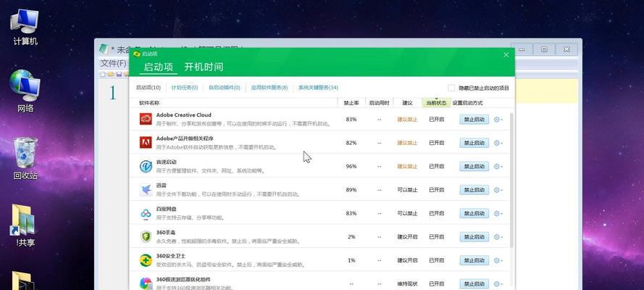The image size is (644, 290).
Task: Click the new file icon in the editor toolbar
Action: (103, 75)
